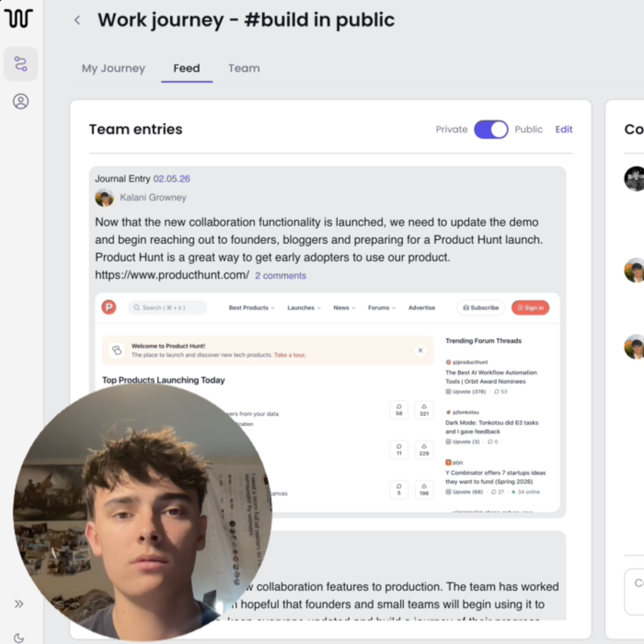The height and width of the screenshot is (644, 644).
Task: Open the user profile icon in the sidebar
Action: pos(21,101)
